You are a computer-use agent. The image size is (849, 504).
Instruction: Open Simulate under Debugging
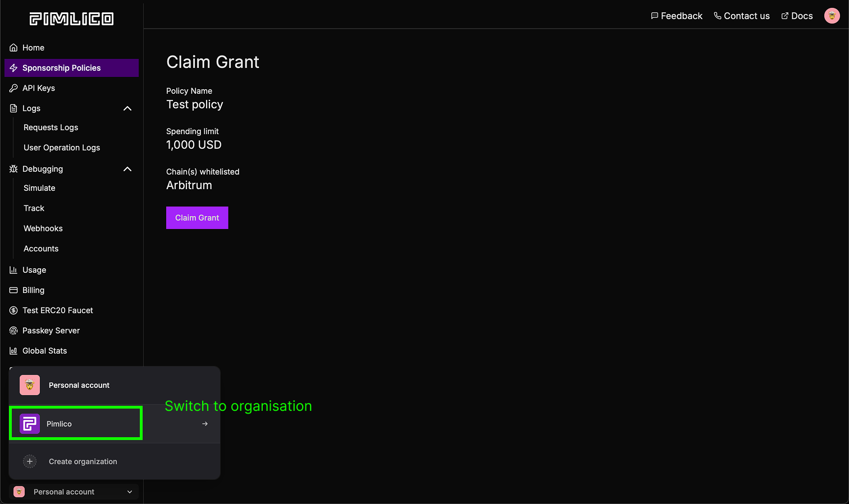[x=39, y=188]
